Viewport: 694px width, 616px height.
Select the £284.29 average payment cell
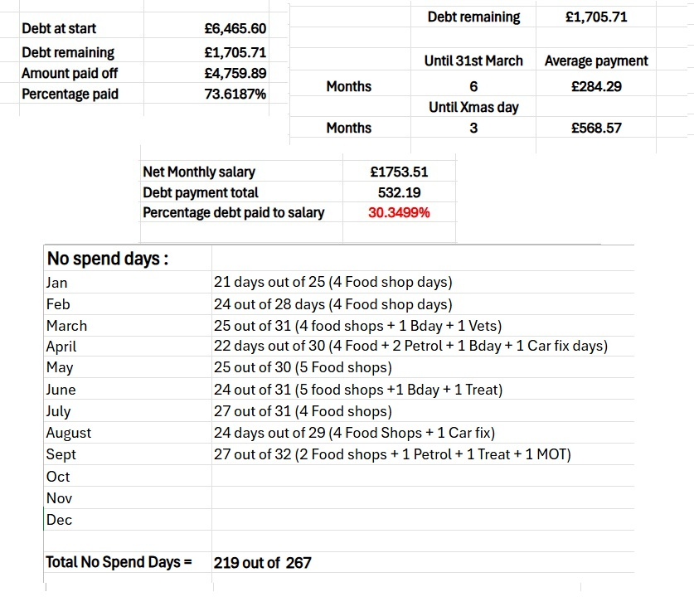point(596,86)
